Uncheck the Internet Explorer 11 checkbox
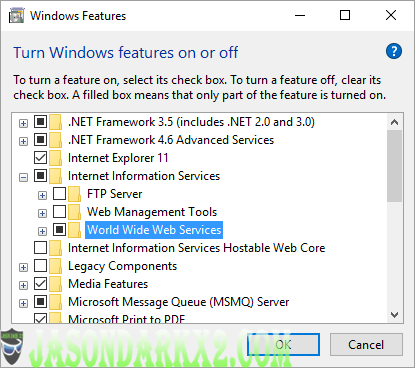 [40, 157]
